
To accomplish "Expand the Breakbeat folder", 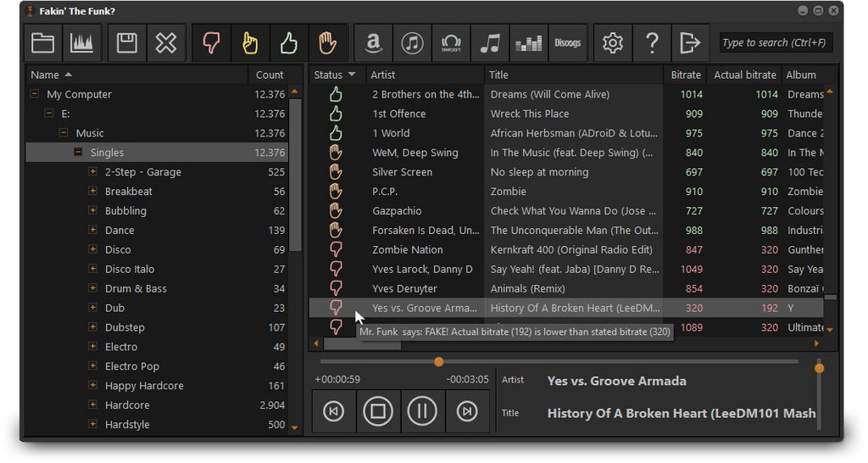I will point(93,191).
